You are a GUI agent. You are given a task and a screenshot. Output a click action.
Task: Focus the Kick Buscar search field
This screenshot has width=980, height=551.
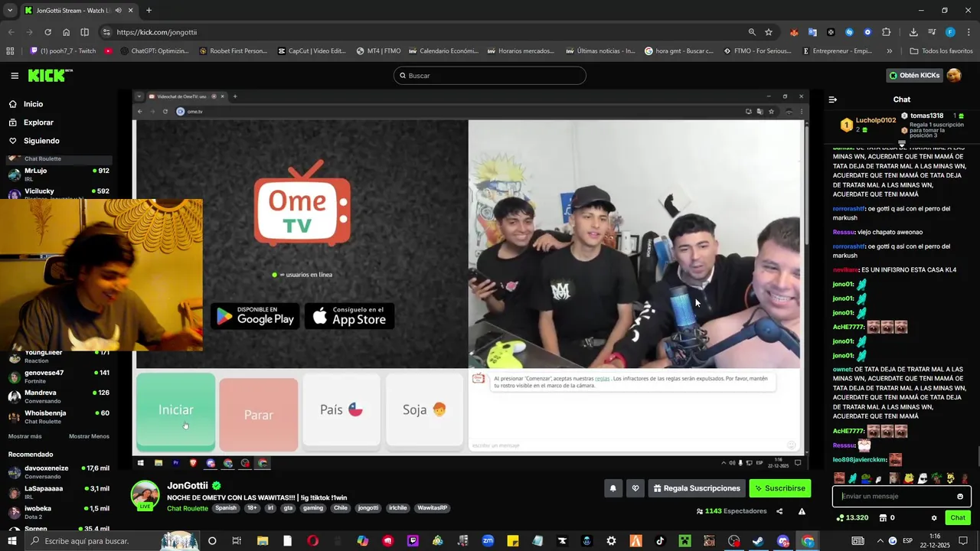490,76
